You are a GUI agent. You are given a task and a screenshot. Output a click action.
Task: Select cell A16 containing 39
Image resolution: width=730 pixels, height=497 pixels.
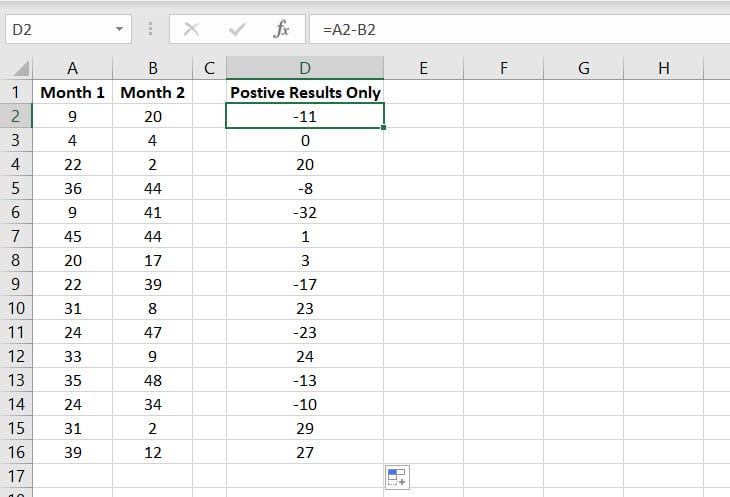[x=73, y=452]
